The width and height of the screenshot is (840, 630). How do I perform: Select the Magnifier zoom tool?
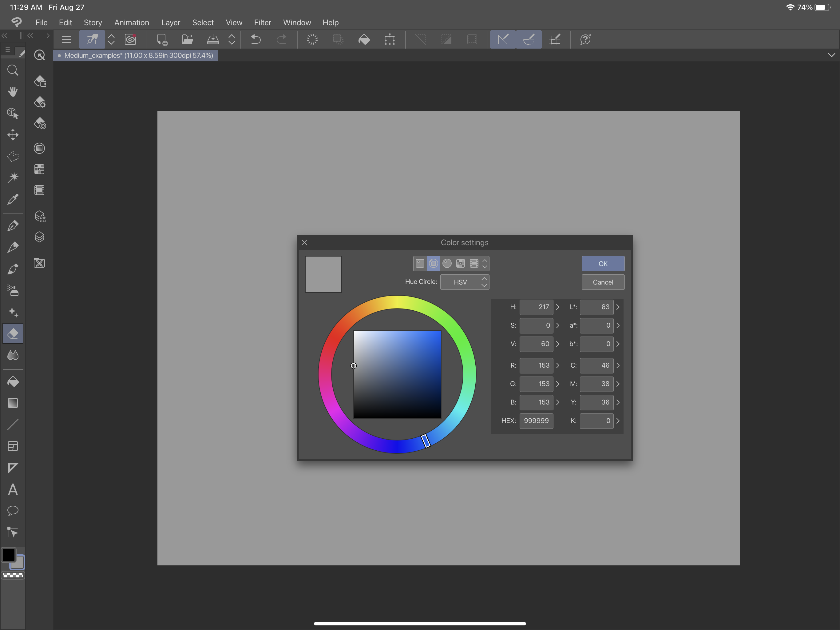(x=13, y=70)
